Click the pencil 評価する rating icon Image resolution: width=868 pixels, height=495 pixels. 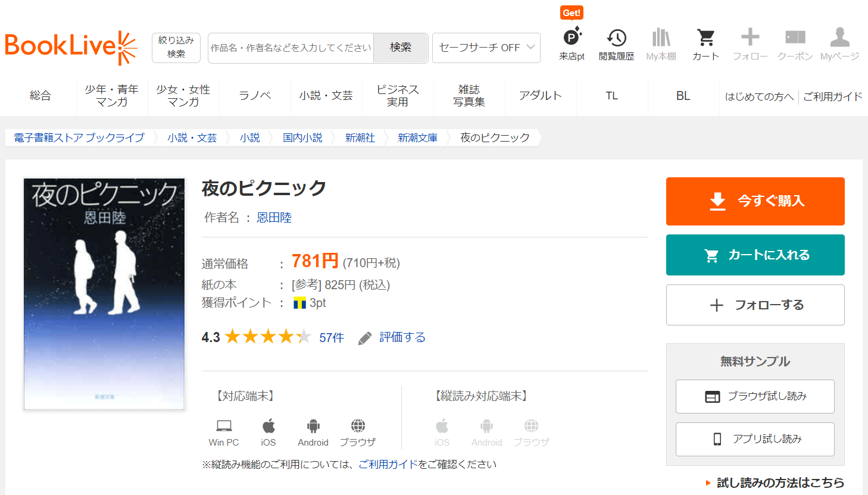pyautogui.click(x=365, y=338)
